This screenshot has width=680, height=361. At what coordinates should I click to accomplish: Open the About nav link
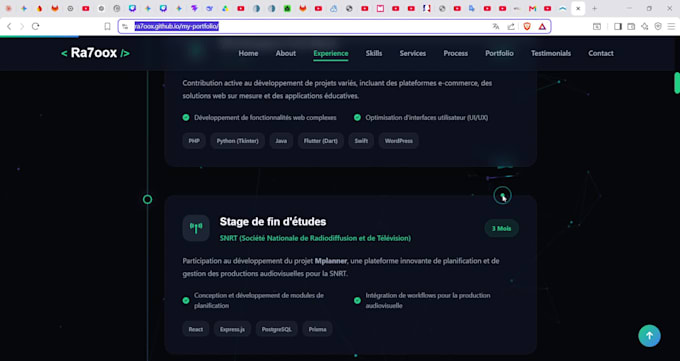coord(286,53)
